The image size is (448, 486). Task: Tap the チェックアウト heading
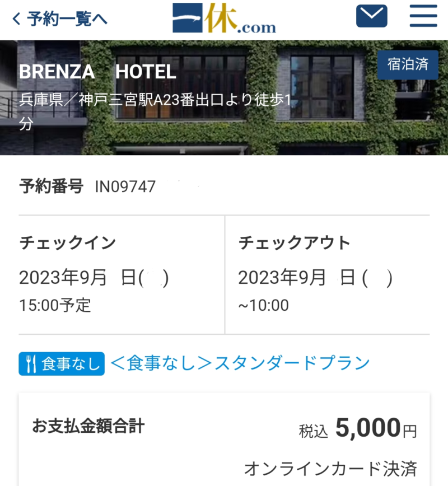point(294,244)
